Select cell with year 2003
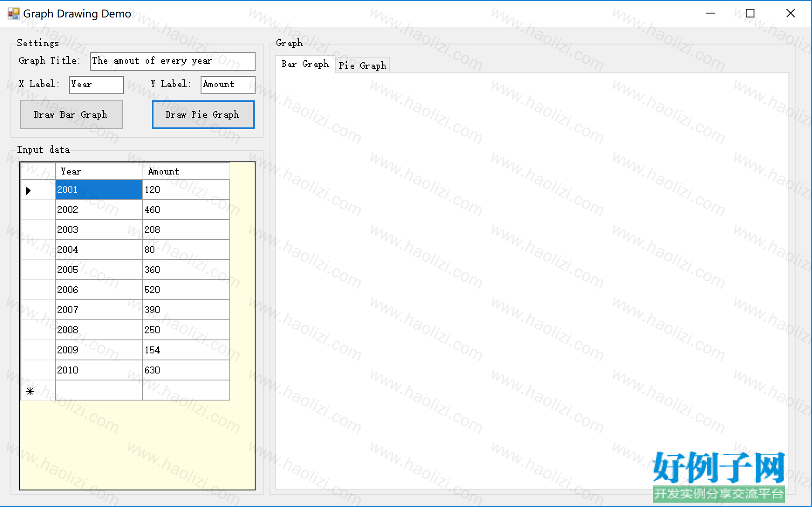Screen dimensions: 812x507 (99, 230)
